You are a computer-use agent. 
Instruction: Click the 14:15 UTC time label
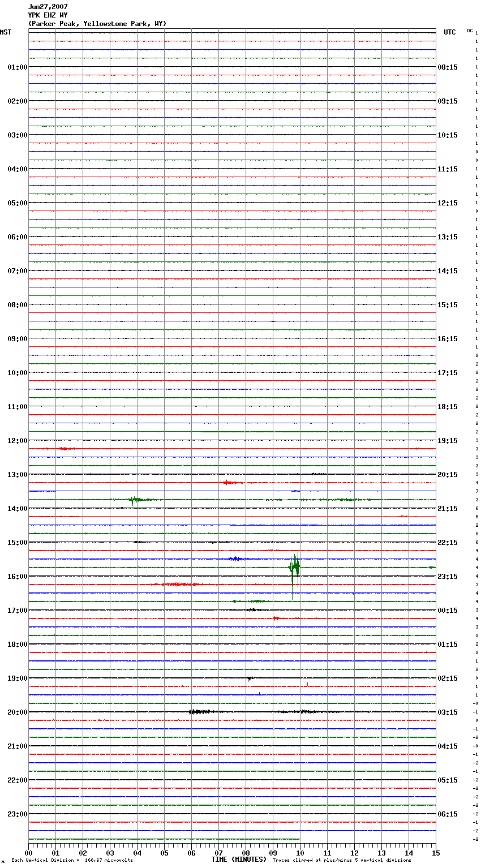[x=448, y=271]
